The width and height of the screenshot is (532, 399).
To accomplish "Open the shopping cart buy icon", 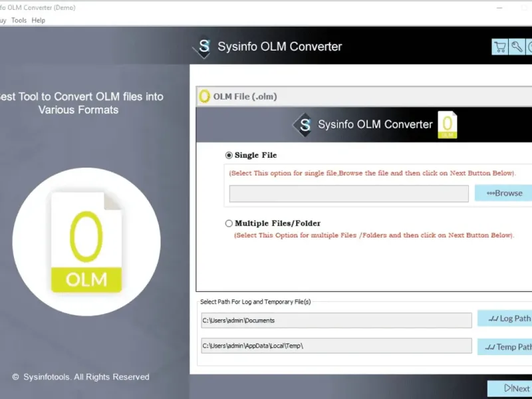I will point(500,47).
